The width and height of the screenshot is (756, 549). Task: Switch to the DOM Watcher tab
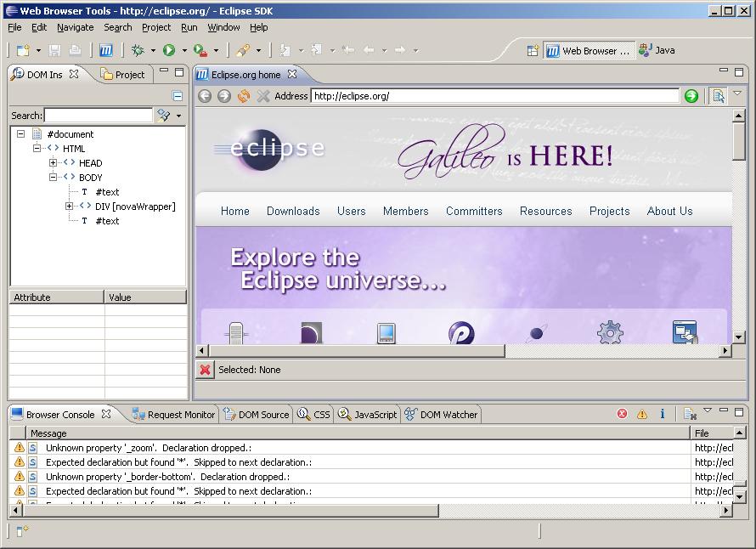click(x=441, y=415)
